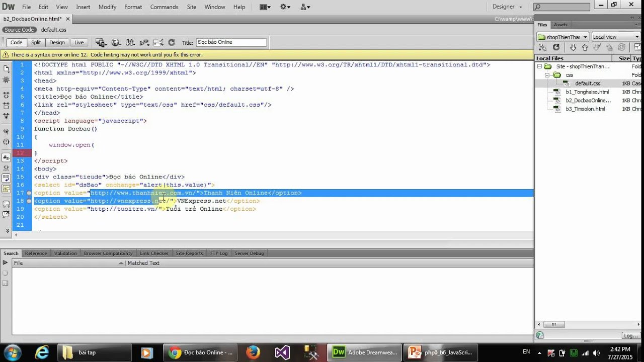Click the Log... button in Files panel
This screenshot has height=362, width=644.
tap(630, 335)
